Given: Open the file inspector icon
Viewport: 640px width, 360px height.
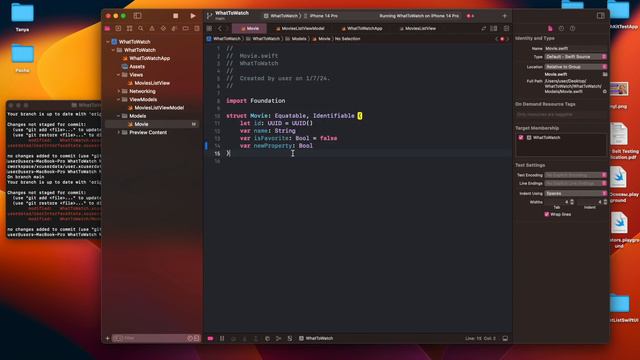Looking at the screenshot, I should (550, 29).
